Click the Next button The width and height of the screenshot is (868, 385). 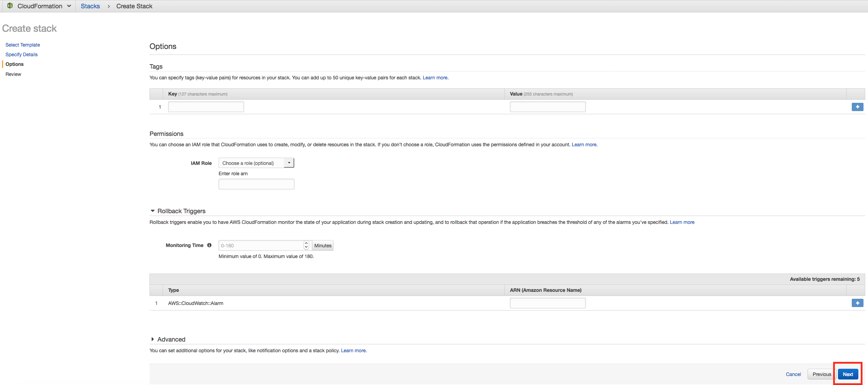point(848,374)
